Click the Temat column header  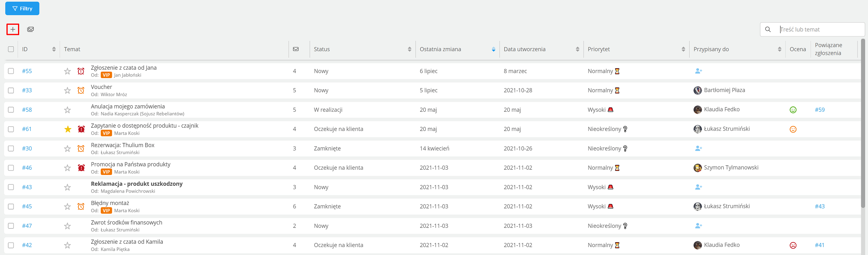point(72,49)
